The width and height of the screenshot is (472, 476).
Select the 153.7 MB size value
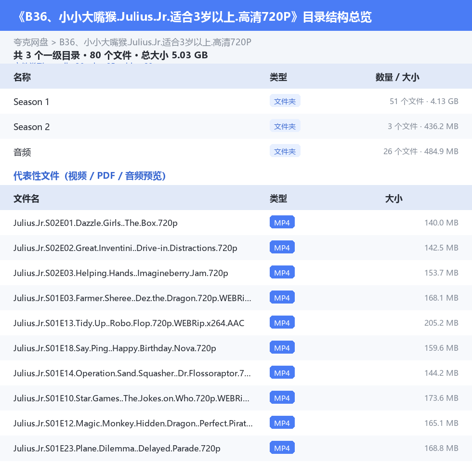click(441, 273)
